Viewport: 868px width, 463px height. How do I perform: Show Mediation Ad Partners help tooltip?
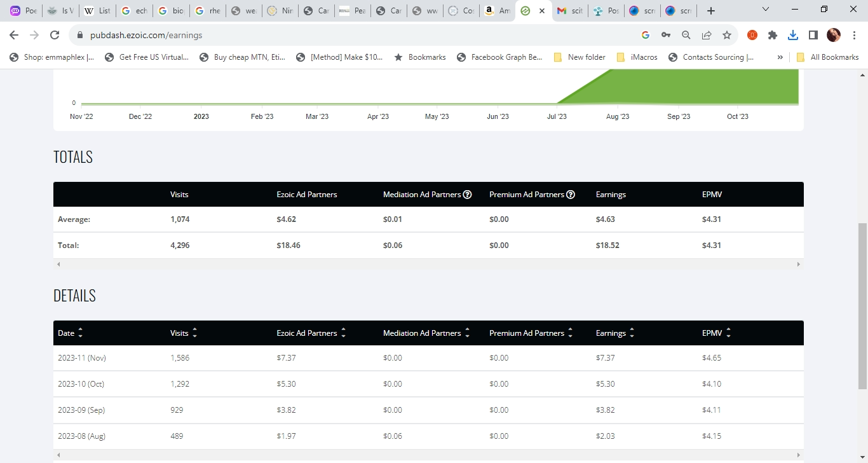point(468,195)
